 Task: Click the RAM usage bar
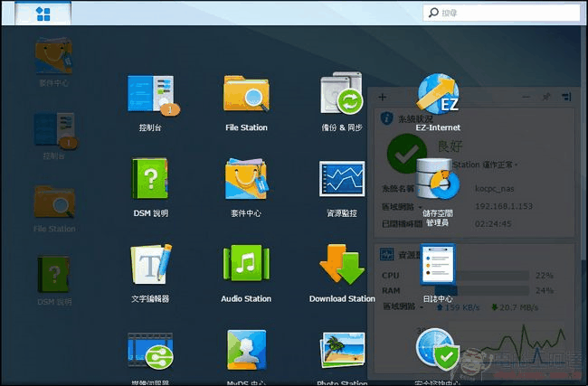(482, 291)
